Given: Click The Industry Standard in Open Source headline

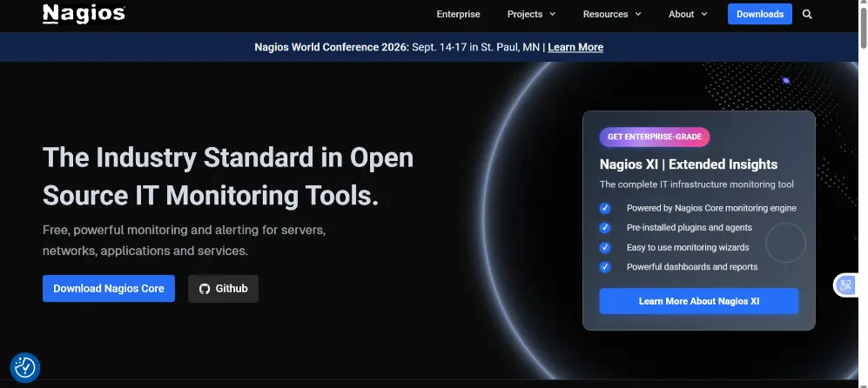Looking at the screenshot, I should point(228,177).
